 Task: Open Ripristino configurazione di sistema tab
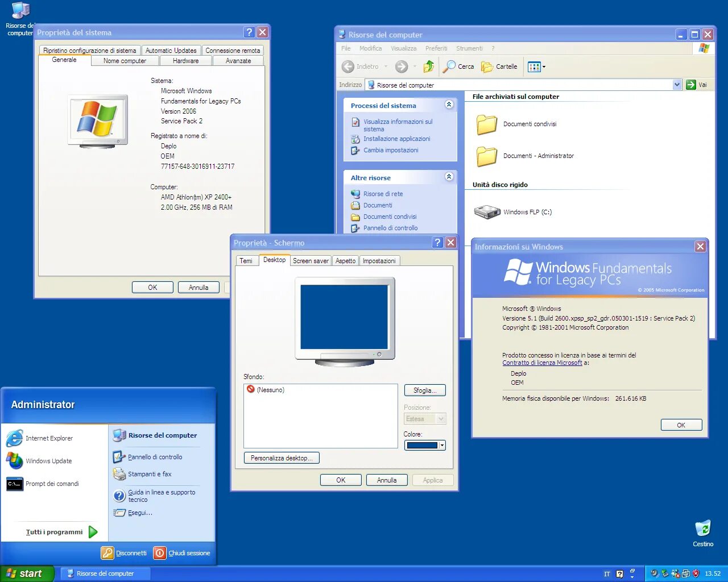tap(90, 51)
